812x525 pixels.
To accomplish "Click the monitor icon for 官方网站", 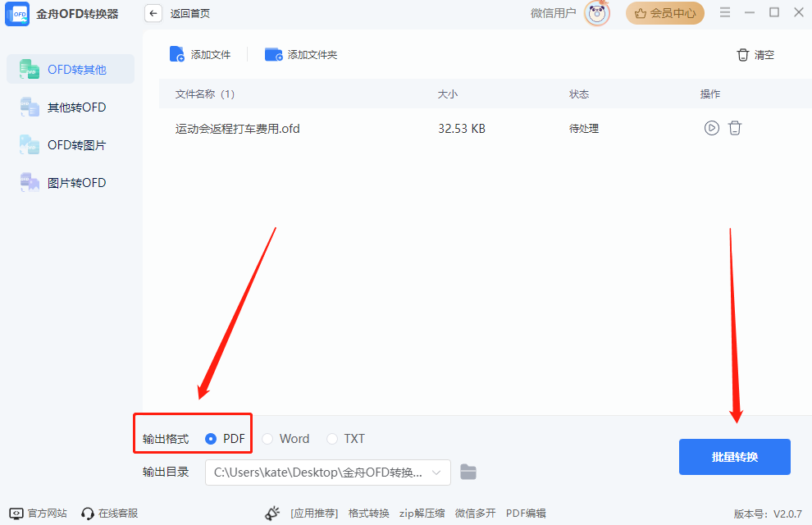I will point(16,513).
